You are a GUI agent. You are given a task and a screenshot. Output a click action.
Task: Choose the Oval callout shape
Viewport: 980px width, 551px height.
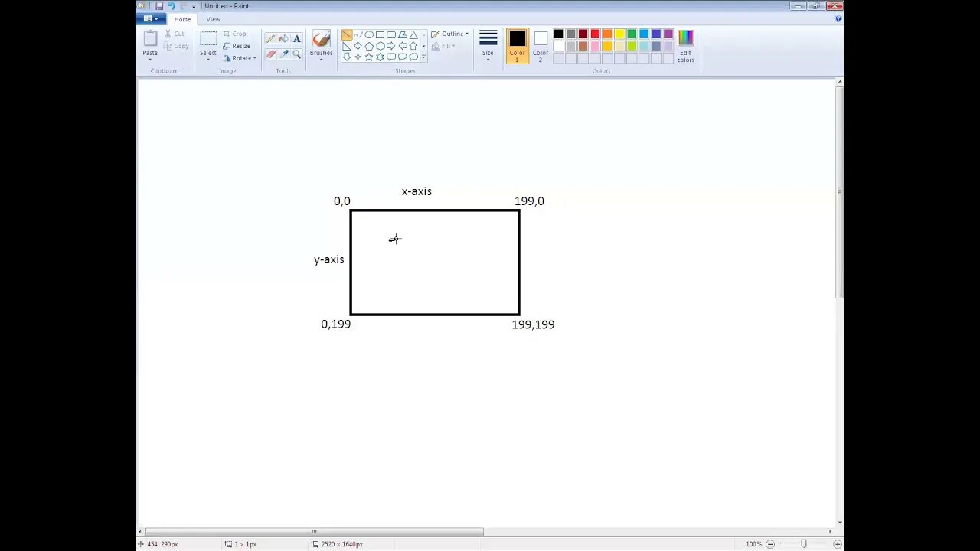[402, 57]
